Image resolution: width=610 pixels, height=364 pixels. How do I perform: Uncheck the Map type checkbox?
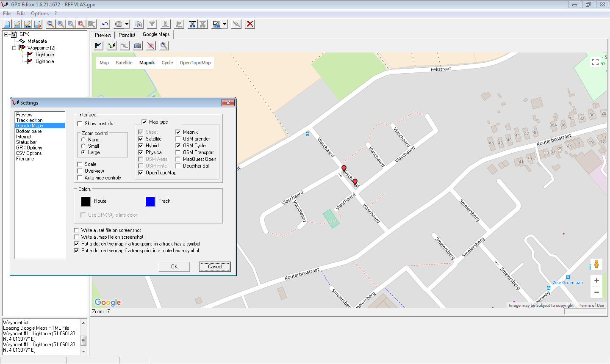point(144,122)
